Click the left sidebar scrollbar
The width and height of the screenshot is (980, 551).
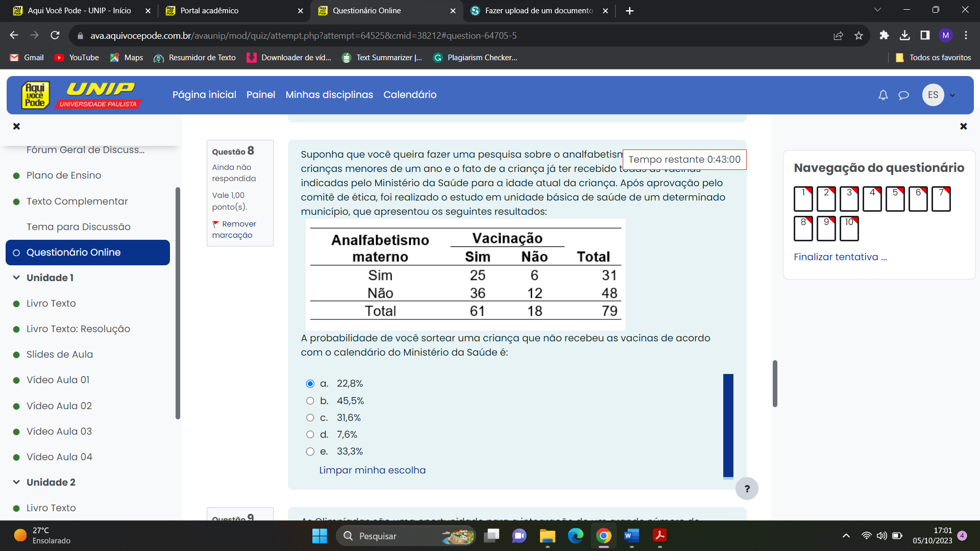[x=178, y=303]
